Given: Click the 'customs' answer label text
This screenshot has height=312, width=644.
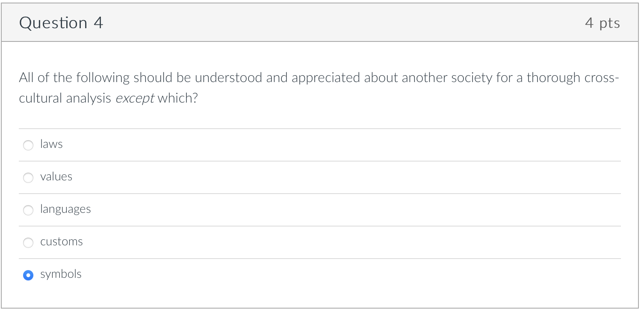Looking at the screenshot, I should pos(62,242).
